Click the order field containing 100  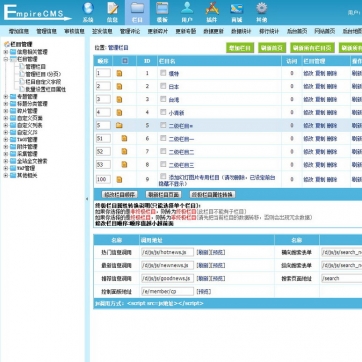coord(103,179)
